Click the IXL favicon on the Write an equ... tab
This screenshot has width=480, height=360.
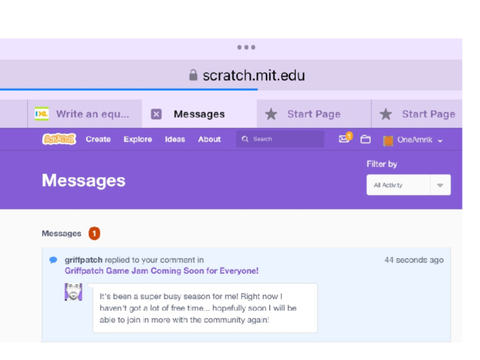click(42, 114)
